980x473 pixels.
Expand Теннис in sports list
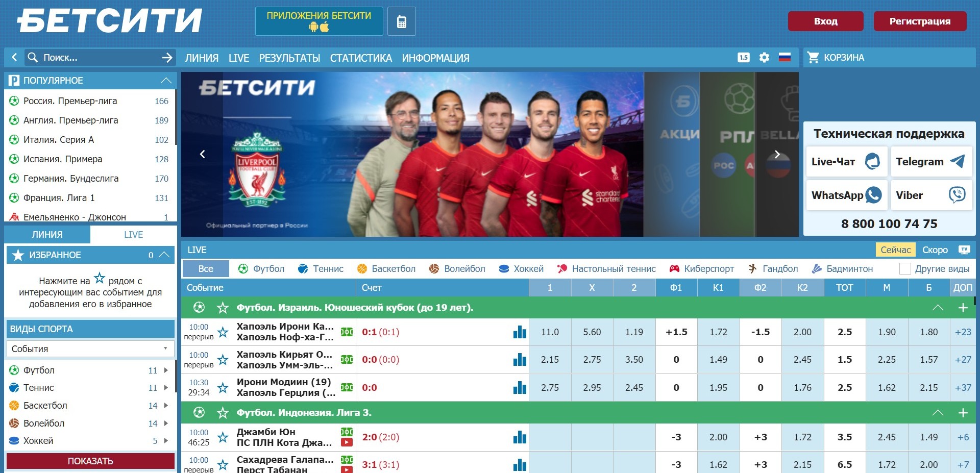tap(166, 388)
